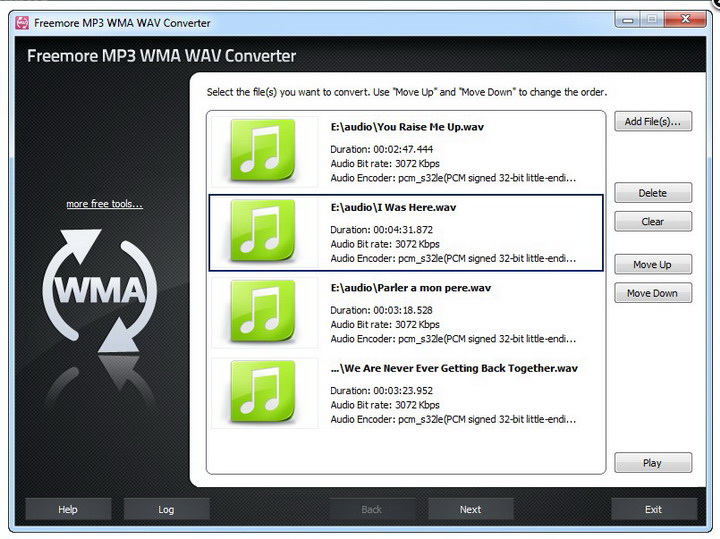Click Audio Bit rate under You Raise Me Up
720x539 pixels.
[x=385, y=163]
